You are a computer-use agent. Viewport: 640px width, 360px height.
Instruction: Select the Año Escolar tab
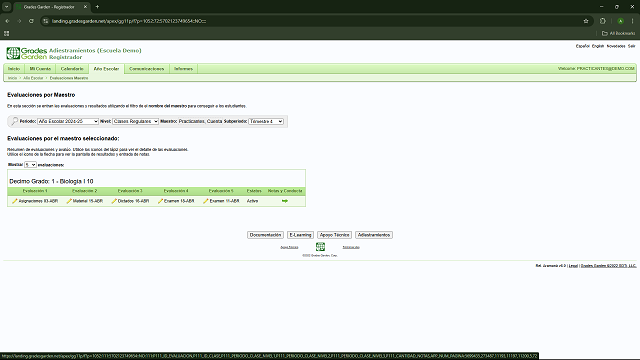click(x=107, y=69)
